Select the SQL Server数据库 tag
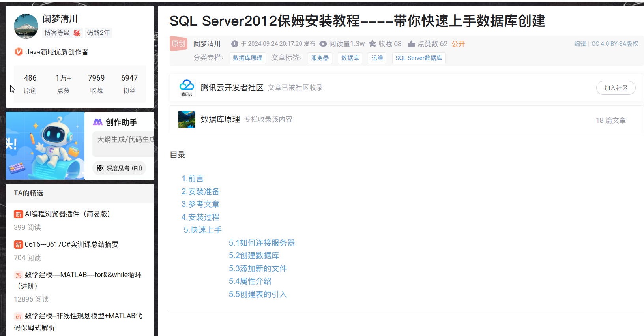 (419, 58)
